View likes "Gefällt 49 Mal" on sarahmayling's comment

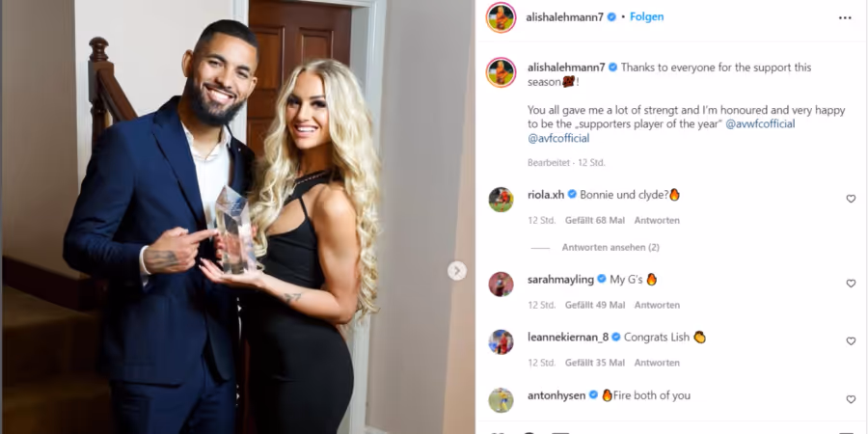coord(594,305)
